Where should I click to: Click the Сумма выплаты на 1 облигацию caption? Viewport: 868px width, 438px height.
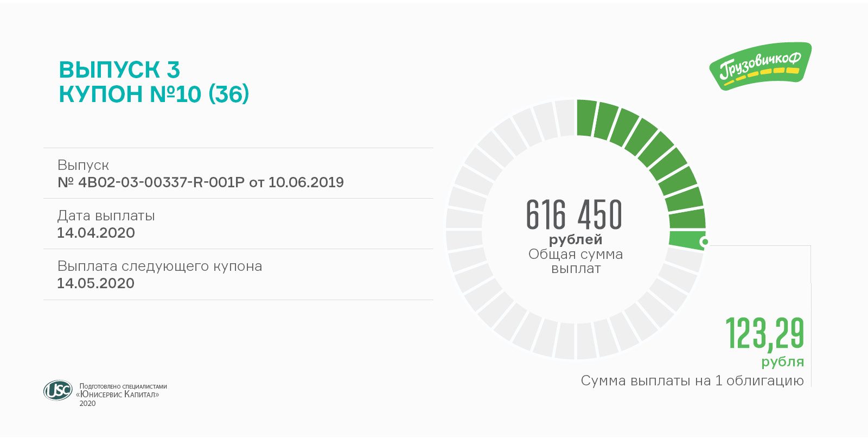692,380
